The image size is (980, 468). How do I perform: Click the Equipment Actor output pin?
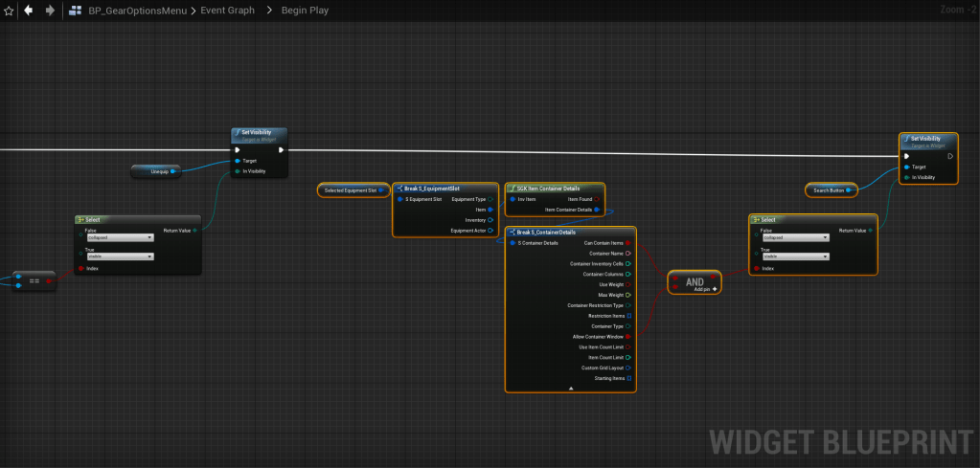pos(491,231)
